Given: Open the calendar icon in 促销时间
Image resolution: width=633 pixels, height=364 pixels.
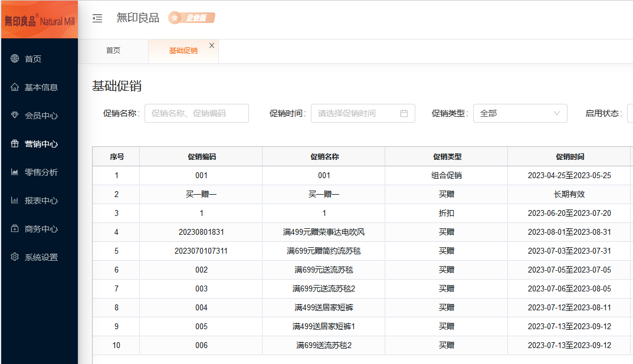Looking at the screenshot, I should [x=404, y=113].
